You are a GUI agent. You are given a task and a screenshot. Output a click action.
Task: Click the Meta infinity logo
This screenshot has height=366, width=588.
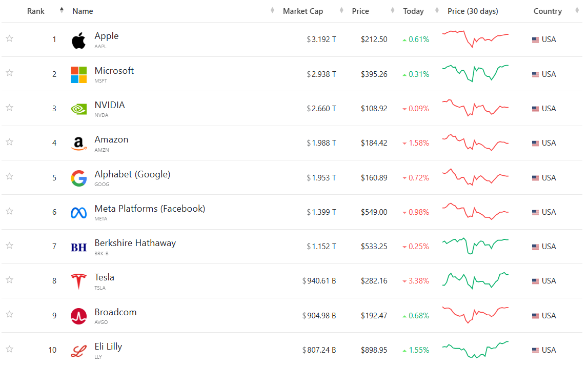[79, 213]
